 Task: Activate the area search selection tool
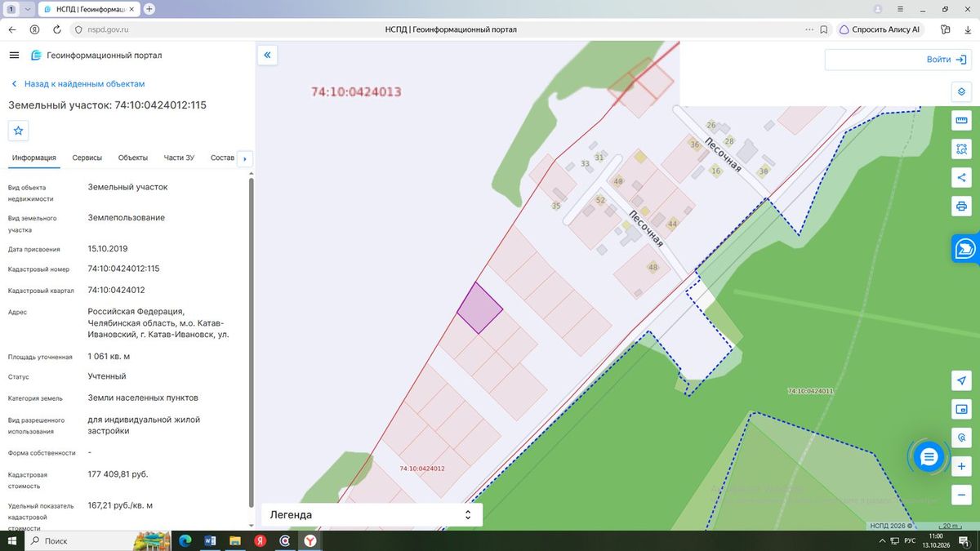pos(962,149)
